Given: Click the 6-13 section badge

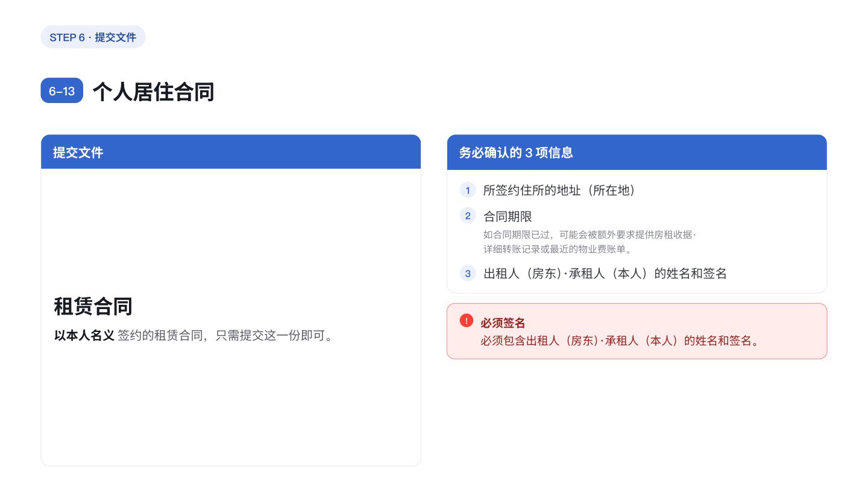Looking at the screenshot, I should 61,91.
